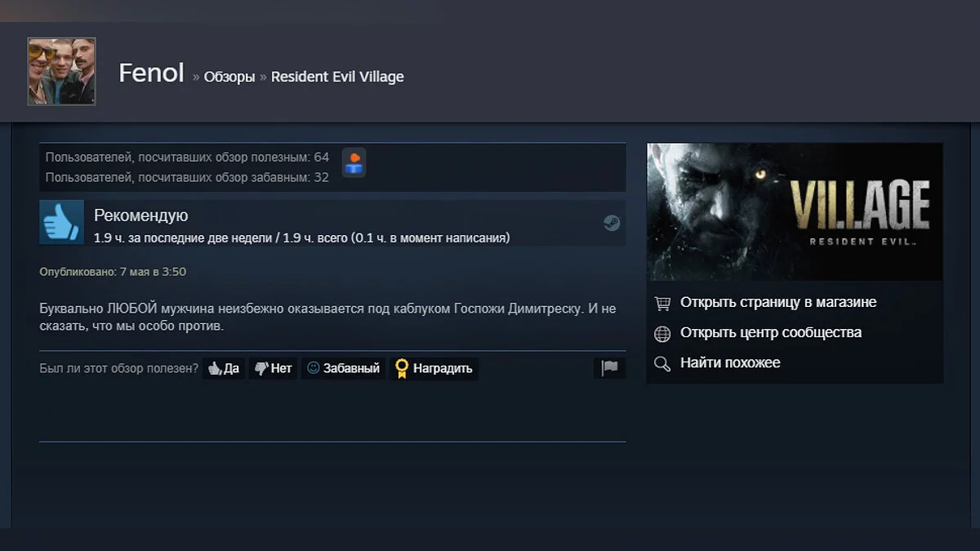Click the flag icon to report review
The height and width of the screenshot is (551, 980).
click(x=609, y=368)
